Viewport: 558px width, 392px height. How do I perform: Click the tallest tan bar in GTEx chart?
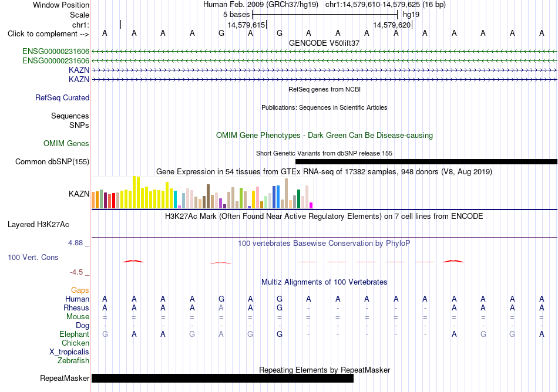(x=286, y=193)
